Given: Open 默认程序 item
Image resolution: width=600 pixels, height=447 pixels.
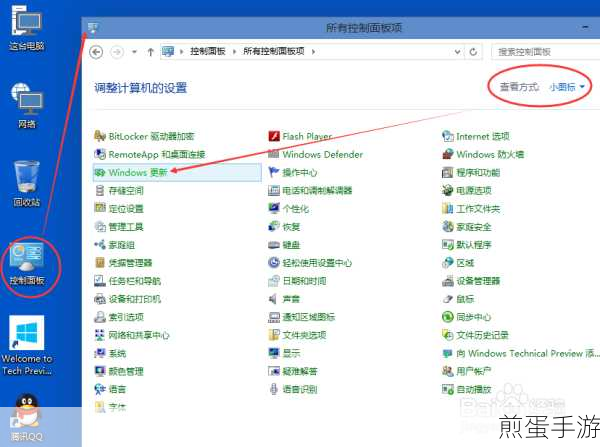Looking at the screenshot, I should [467, 245].
